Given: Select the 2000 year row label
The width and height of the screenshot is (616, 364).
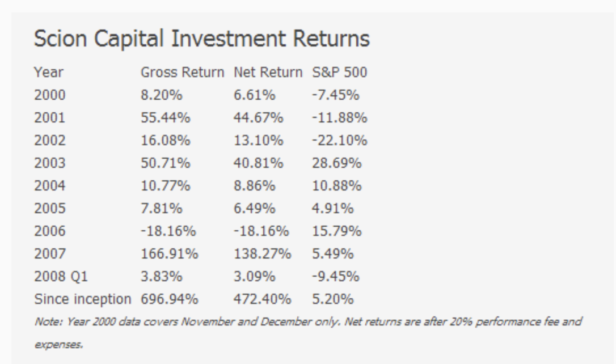Looking at the screenshot, I should 49,95.
